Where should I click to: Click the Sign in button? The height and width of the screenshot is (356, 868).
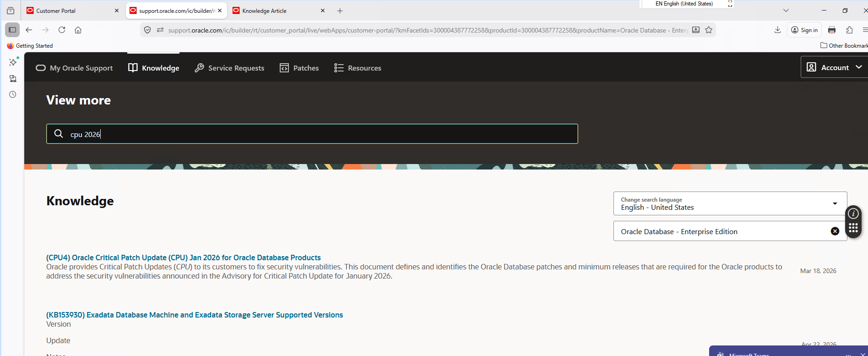click(804, 30)
